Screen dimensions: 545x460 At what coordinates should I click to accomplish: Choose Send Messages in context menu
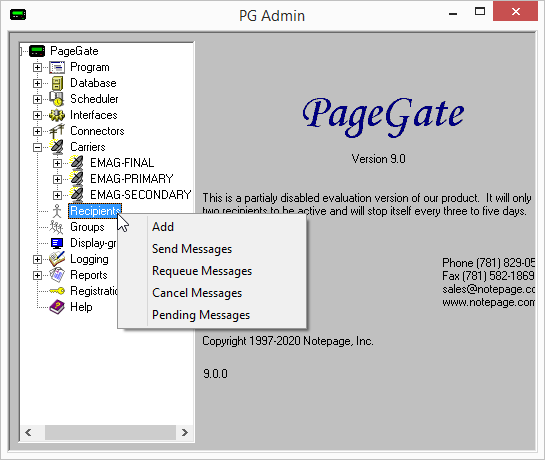click(x=212, y=249)
